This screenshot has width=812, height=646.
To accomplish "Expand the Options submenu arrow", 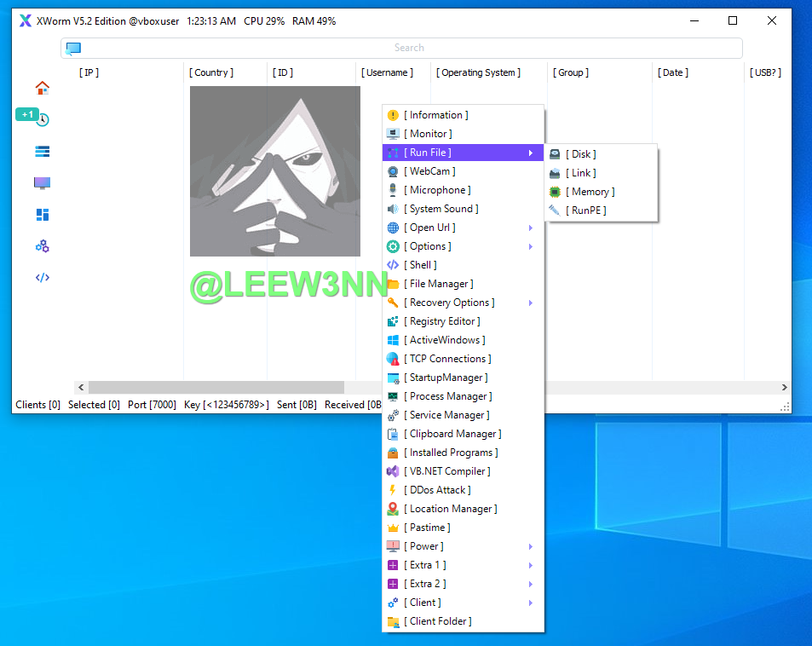I will 531,246.
